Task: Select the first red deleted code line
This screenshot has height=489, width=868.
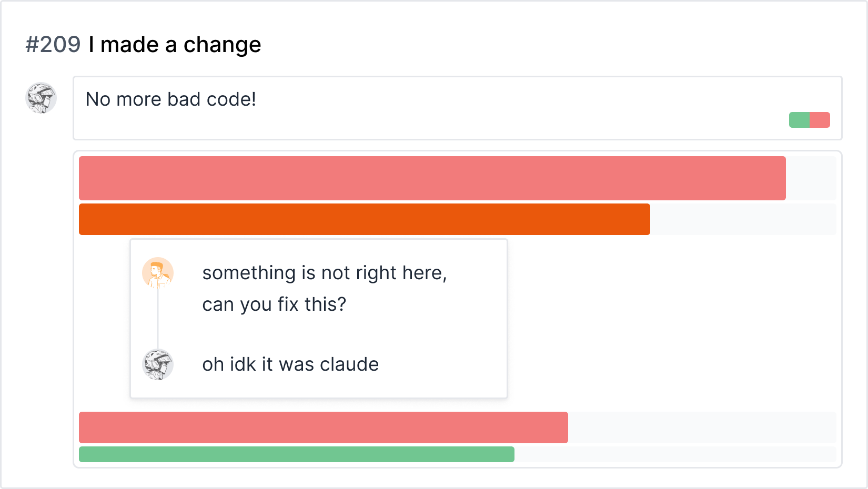Action: coord(432,178)
